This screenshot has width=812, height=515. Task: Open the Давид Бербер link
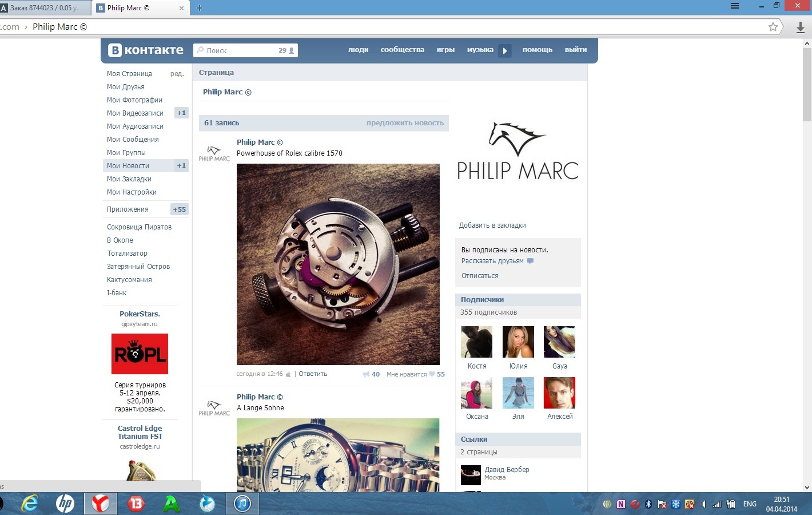click(x=507, y=470)
